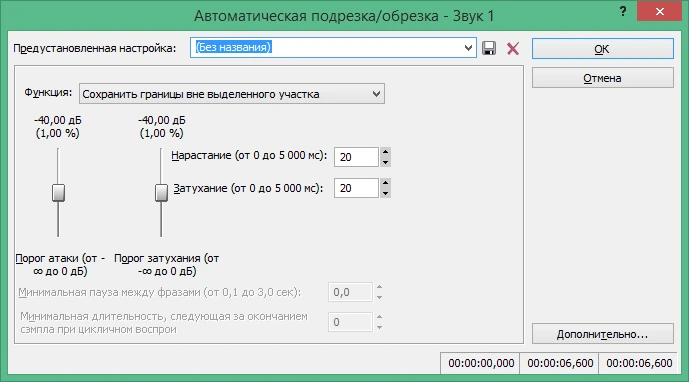The width and height of the screenshot is (689, 382).
Task: Click the Порог атаки label
Action: coord(60,265)
